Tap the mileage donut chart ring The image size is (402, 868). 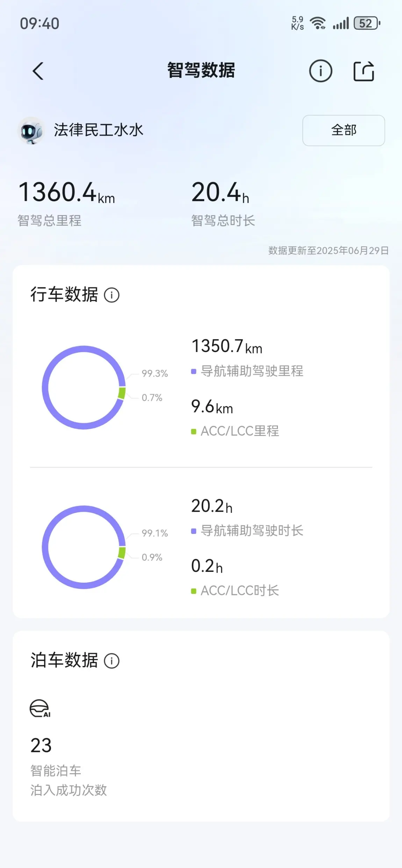click(84, 387)
